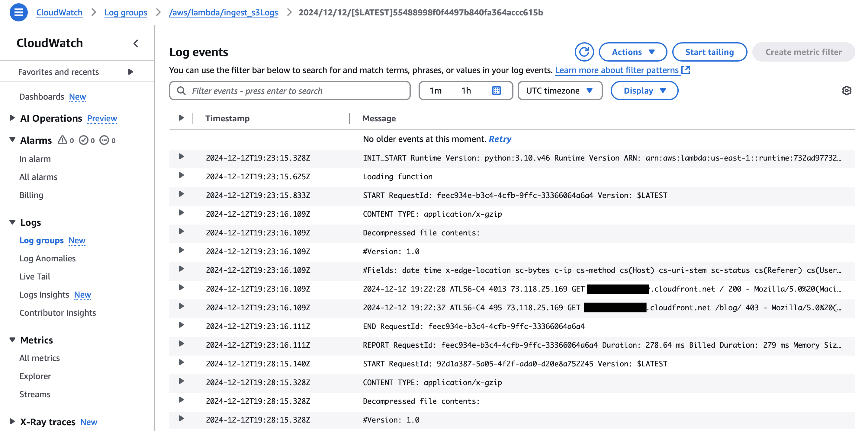Expand the cloudfront.net / 200 log row

point(181,288)
